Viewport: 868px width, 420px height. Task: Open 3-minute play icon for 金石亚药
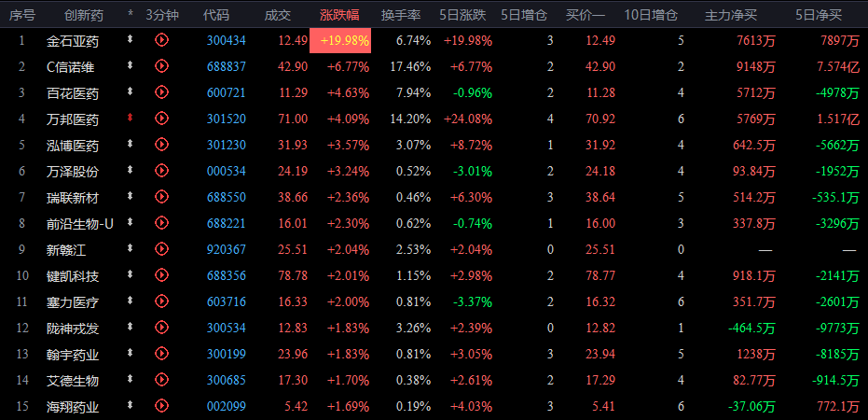[161, 40]
